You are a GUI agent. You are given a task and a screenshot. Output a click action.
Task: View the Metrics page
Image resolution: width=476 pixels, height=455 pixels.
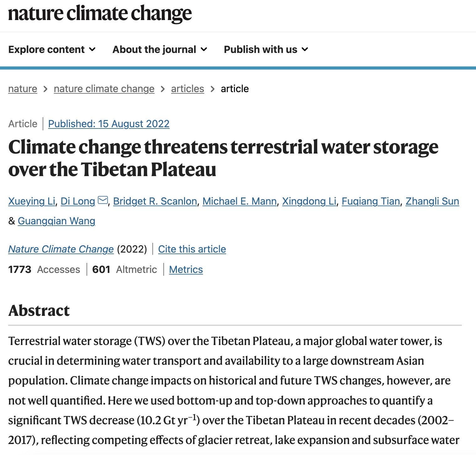point(186,269)
